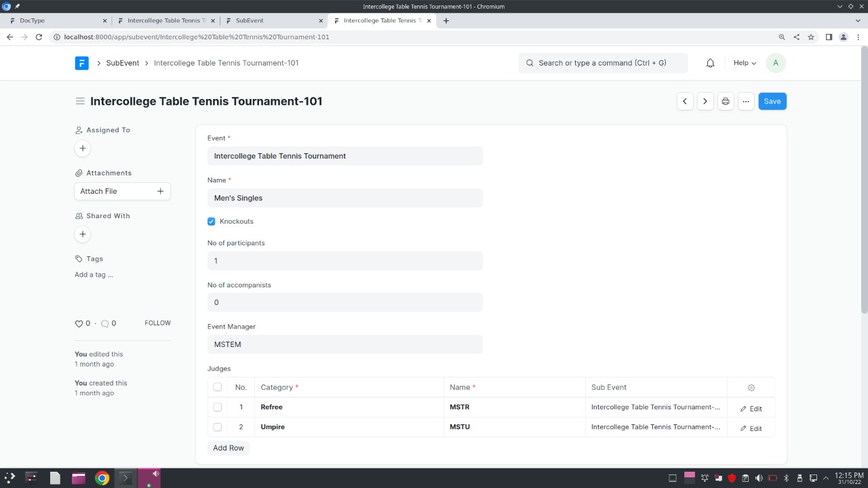Image resolution: width=868 pixels, height=488 pixels.
Task: Click the like heart icon
Action: click(79, 324)
